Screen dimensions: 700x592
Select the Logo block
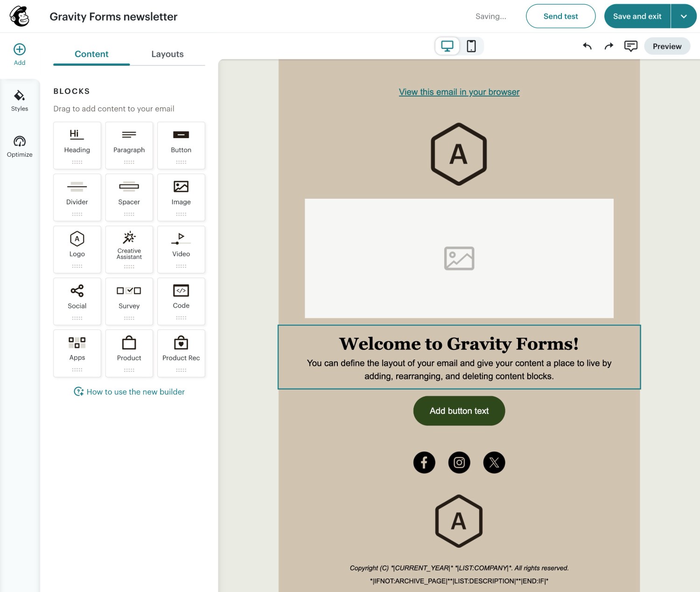coord(77,250)
